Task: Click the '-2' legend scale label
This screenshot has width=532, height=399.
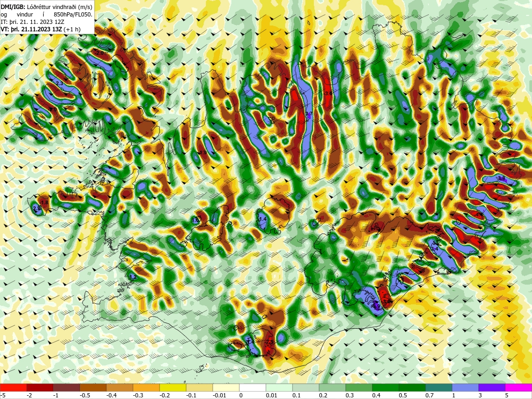Action: [x=29, y=395]
